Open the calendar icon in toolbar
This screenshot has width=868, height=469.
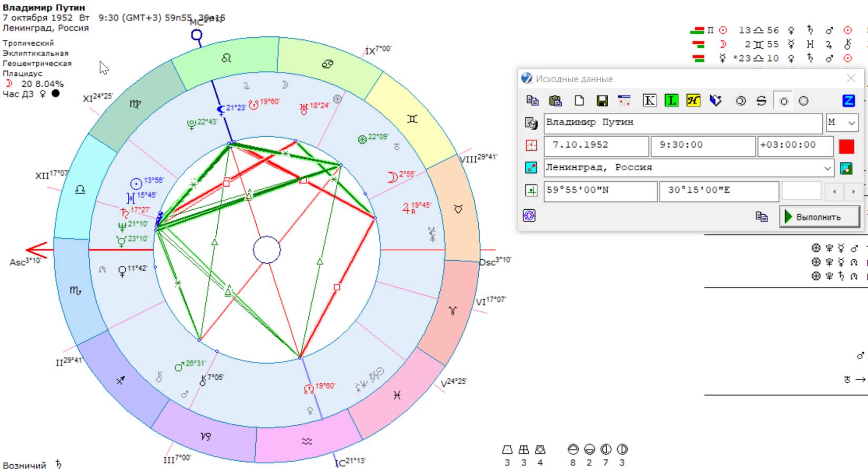click(624, 101)
